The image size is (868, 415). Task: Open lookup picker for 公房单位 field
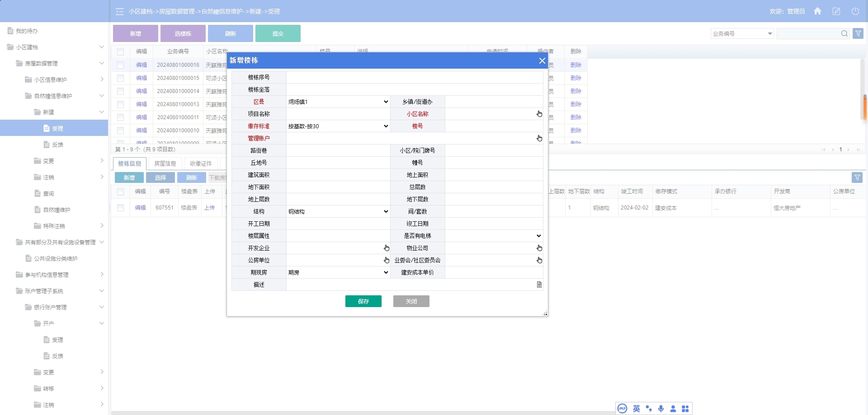pos(387,260)
